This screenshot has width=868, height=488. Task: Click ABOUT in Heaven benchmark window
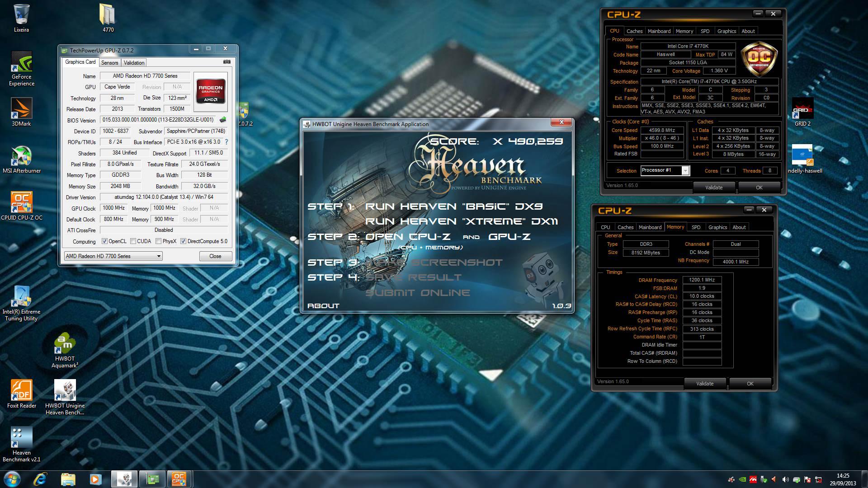pyautogui.click(x=323, y=306)
